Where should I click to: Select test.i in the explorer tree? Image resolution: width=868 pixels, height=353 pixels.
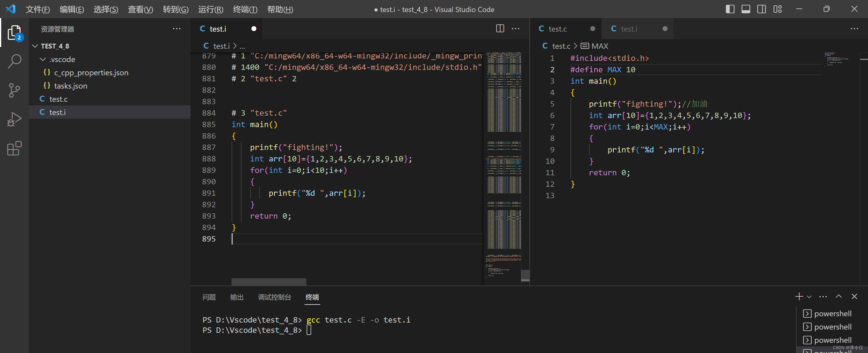110,112
